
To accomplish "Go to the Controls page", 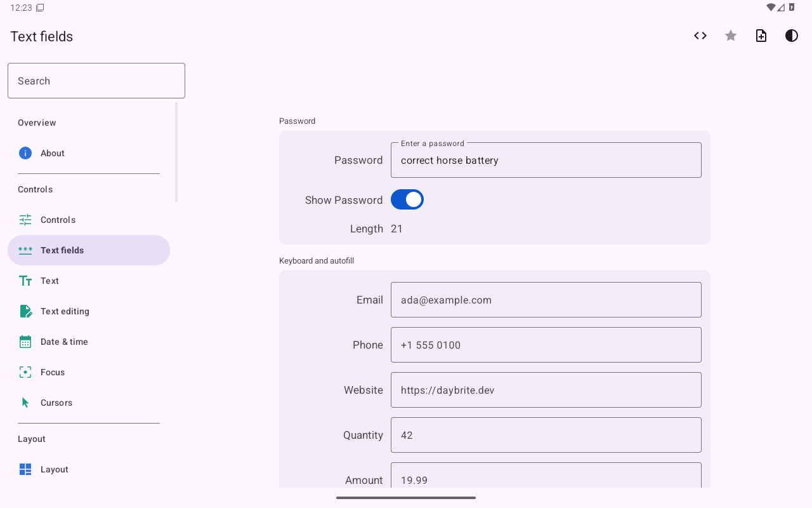I will 89,220.
